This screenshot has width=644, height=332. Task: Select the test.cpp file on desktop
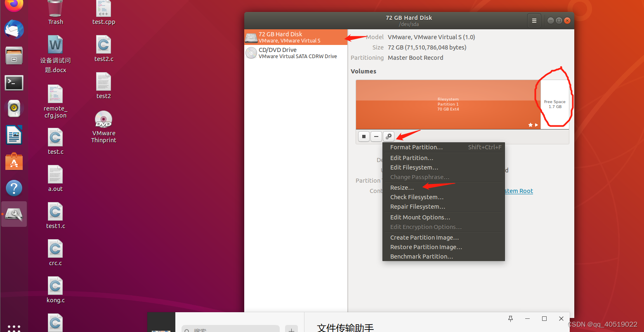[104, 12]
